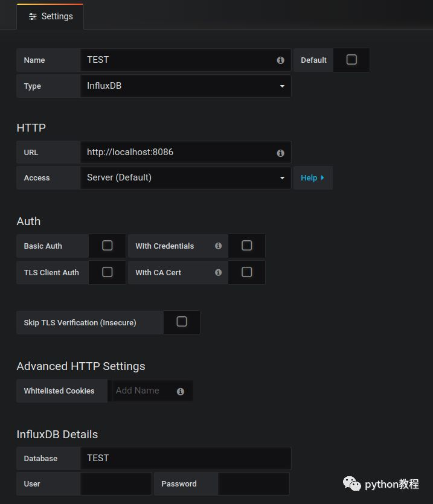The height and width of the screenshot is (504, 433).
Task: Toggle the Default checkbox
Action: coord(351,60)
